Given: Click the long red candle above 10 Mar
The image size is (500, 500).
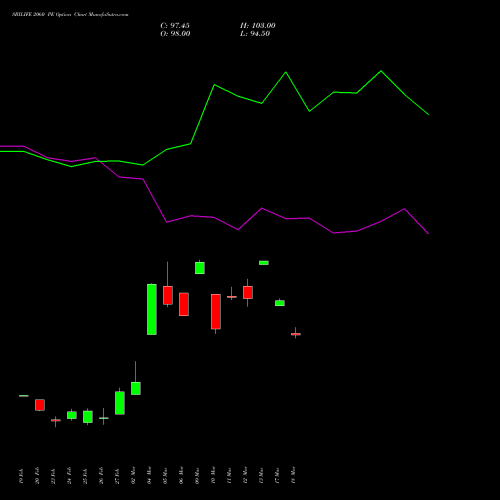Looking at the screenshot, I should click(x=216, y=312).
